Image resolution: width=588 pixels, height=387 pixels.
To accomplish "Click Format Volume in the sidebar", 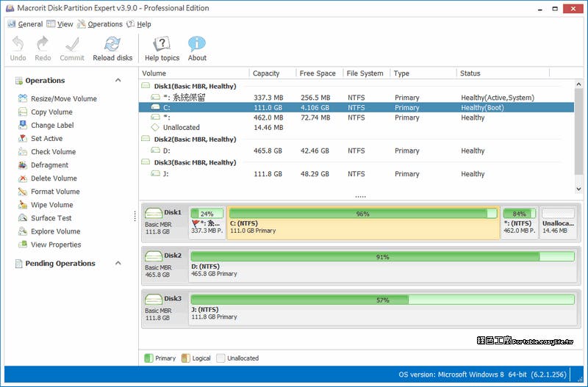I will click(x=55, y=192).
